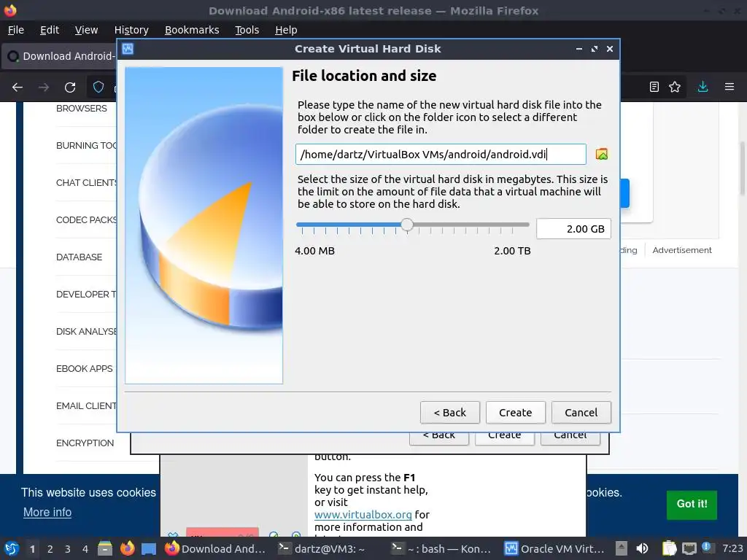Open the Bookmarks menu in Firefox
747x560 pixels.
click(x=192, y=30)
